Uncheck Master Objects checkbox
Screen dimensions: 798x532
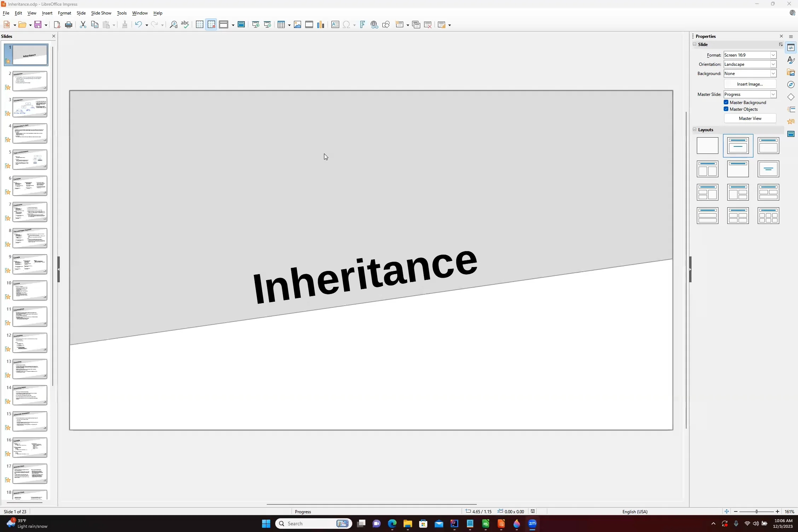point(726,109)
